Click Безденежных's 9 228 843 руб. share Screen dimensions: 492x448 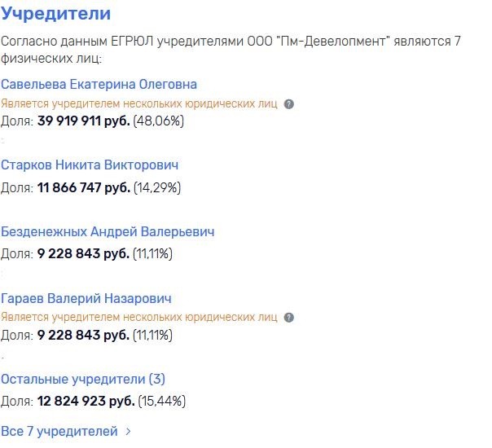tap(83, 254)
